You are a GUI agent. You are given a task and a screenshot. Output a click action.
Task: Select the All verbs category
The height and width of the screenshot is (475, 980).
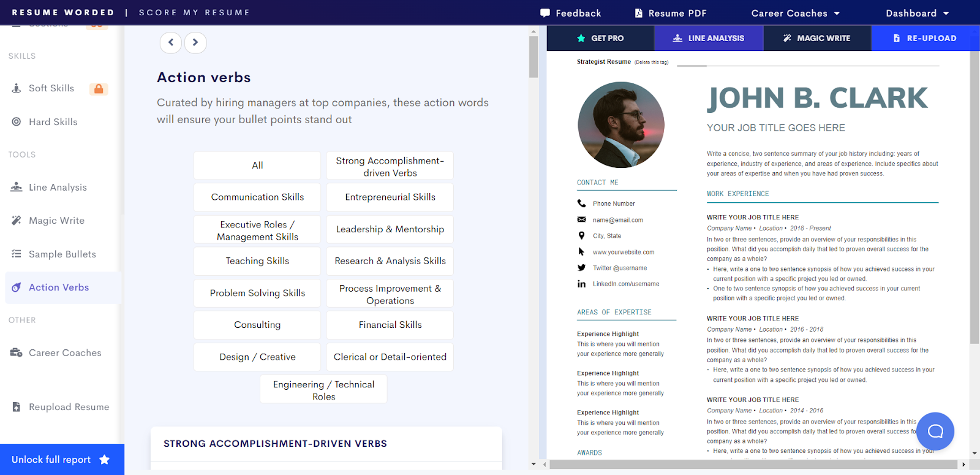point(257,165)
